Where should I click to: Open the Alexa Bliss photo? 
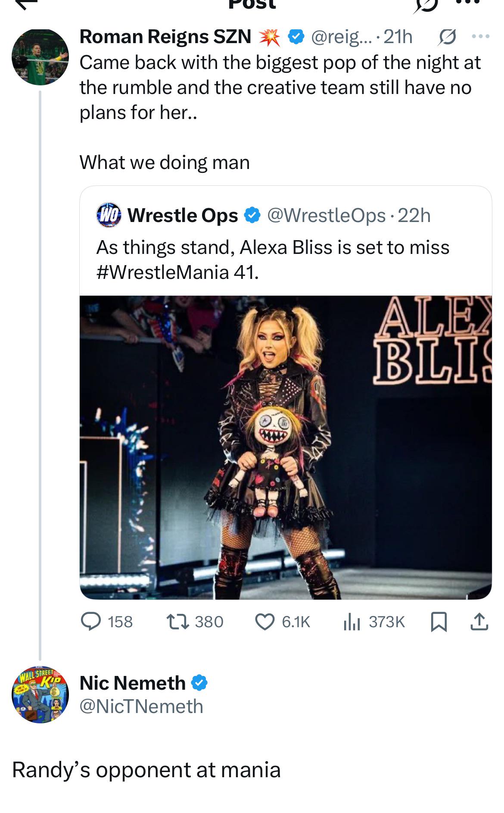(286, 447)
